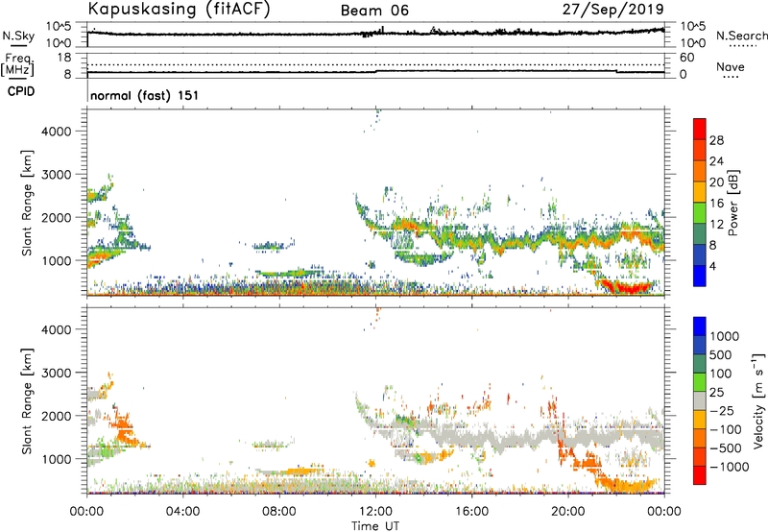Click the 16:00 time axis label
Viewport: 768px width, 532px height.
pos(471,512)
